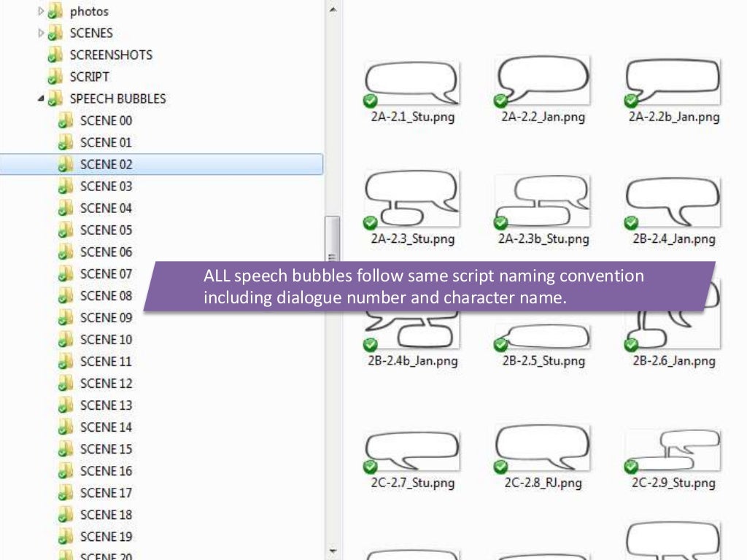Image resolution: width=747 pixels, height=560 pixels.
Task: Click the SCENE 01 folder icon
Action: click(x=66, y=142)
